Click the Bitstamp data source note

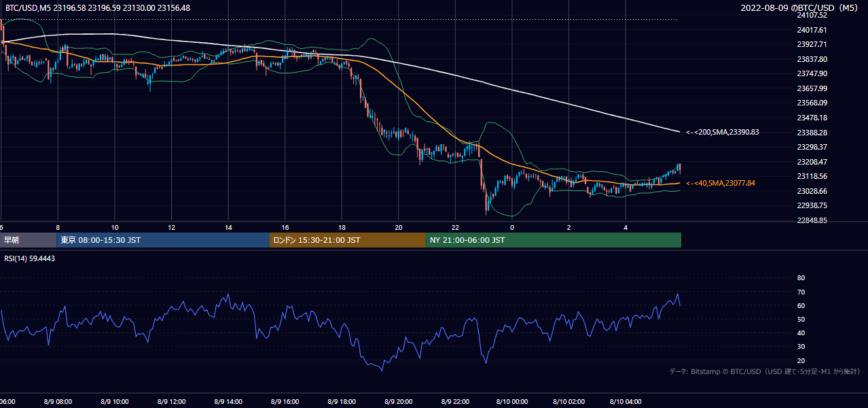point(765,371)
